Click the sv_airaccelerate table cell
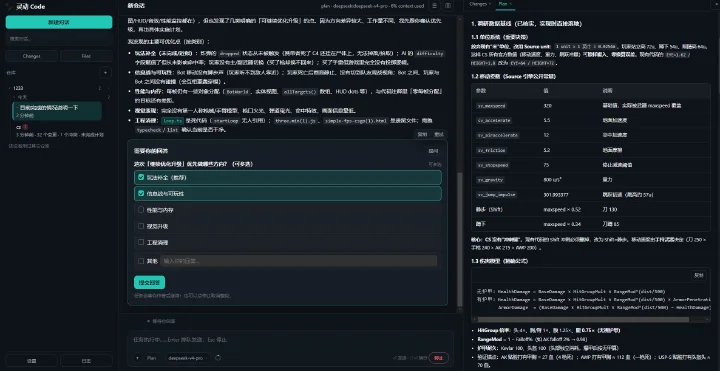The image size is (720, 371). click(x=497, y=135)
